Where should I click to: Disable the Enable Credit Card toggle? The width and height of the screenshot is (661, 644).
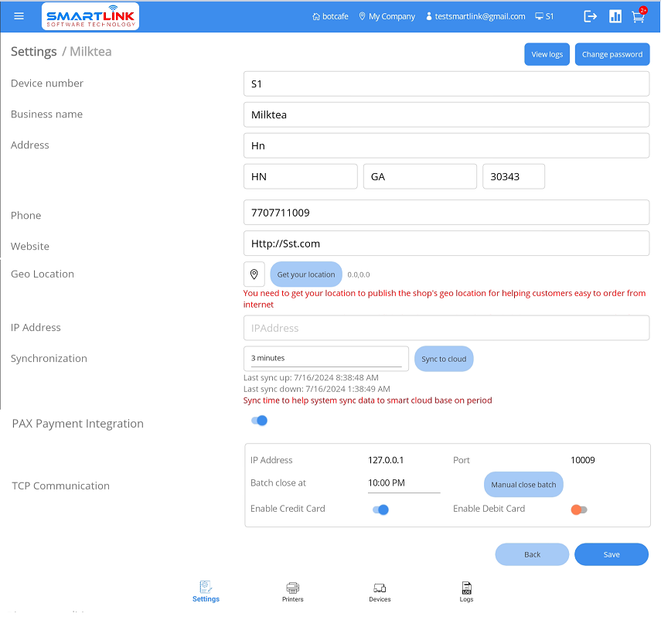point(380,509)
